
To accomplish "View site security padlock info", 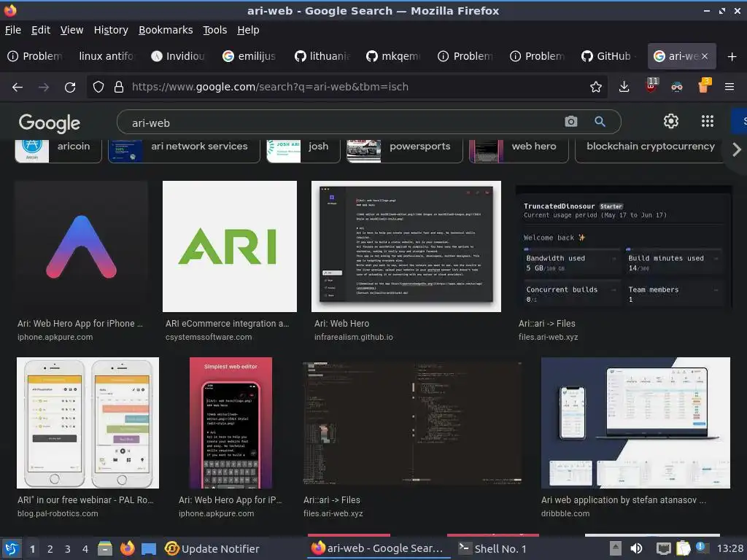I will 119,87.
